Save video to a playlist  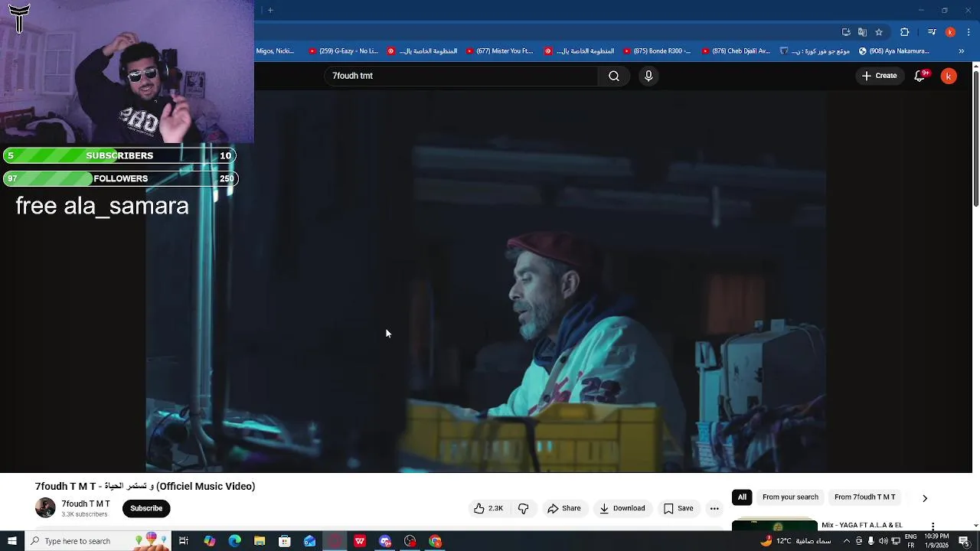(678, 508)
